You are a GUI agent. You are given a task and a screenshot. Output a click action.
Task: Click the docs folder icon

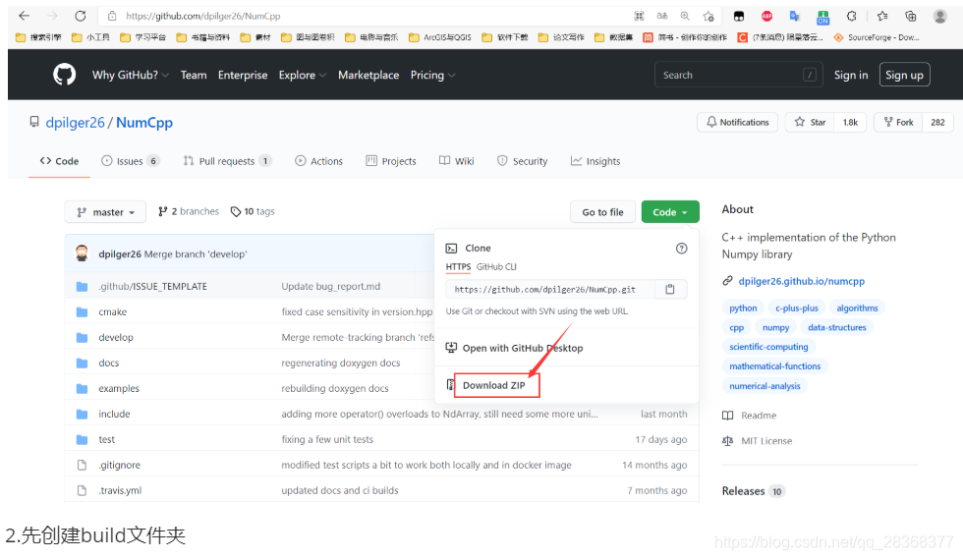click(82, 363)
